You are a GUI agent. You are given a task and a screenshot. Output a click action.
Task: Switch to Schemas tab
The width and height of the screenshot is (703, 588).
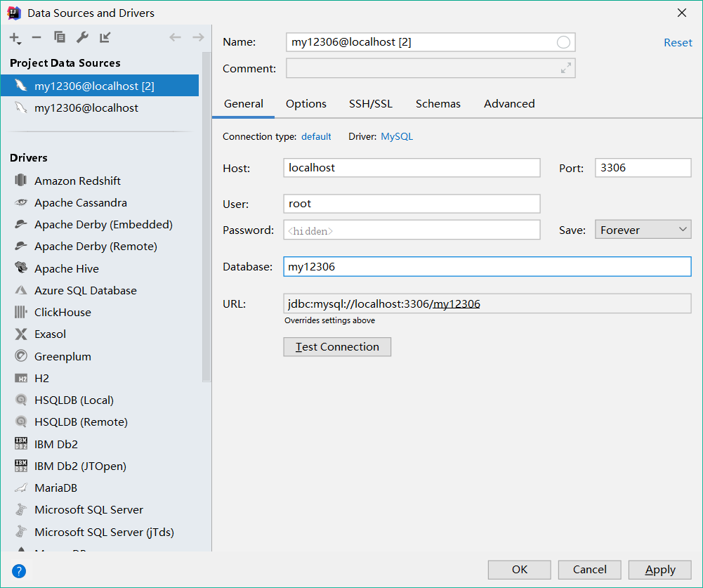click(x=438, y=103)
